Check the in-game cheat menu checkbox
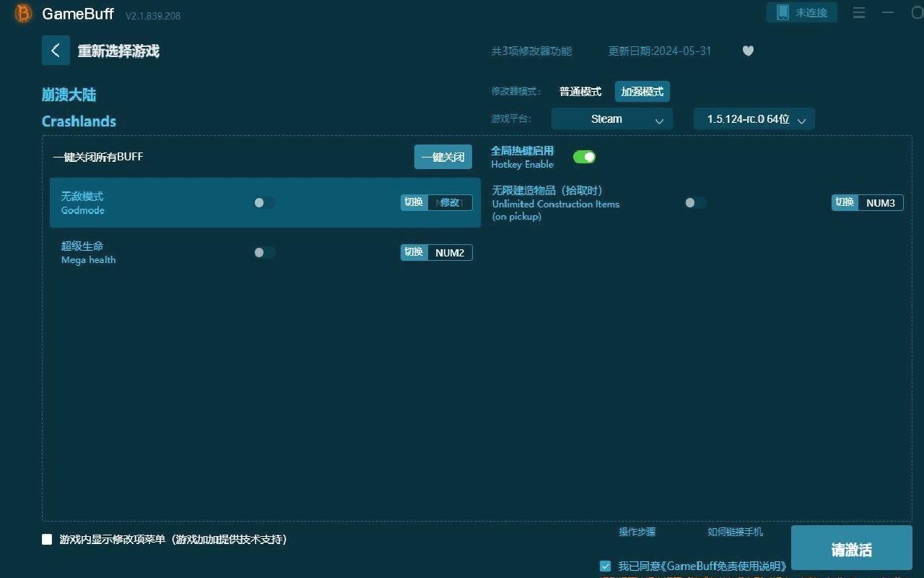Screen dimensions: 924x578 (48, 540)
